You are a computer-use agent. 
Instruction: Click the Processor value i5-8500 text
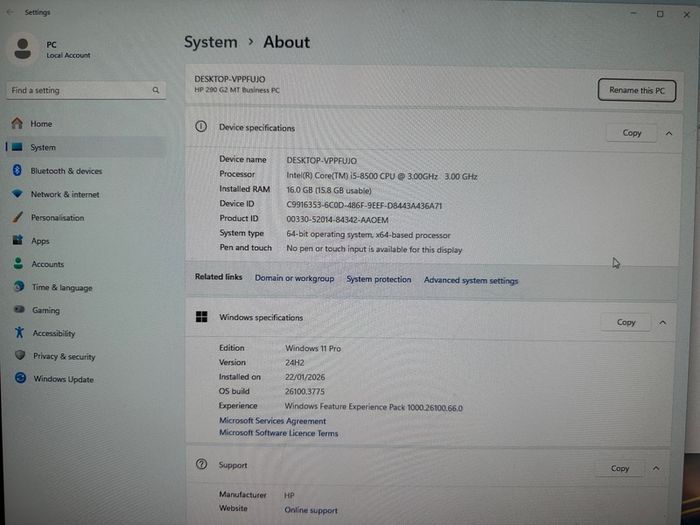382,176
